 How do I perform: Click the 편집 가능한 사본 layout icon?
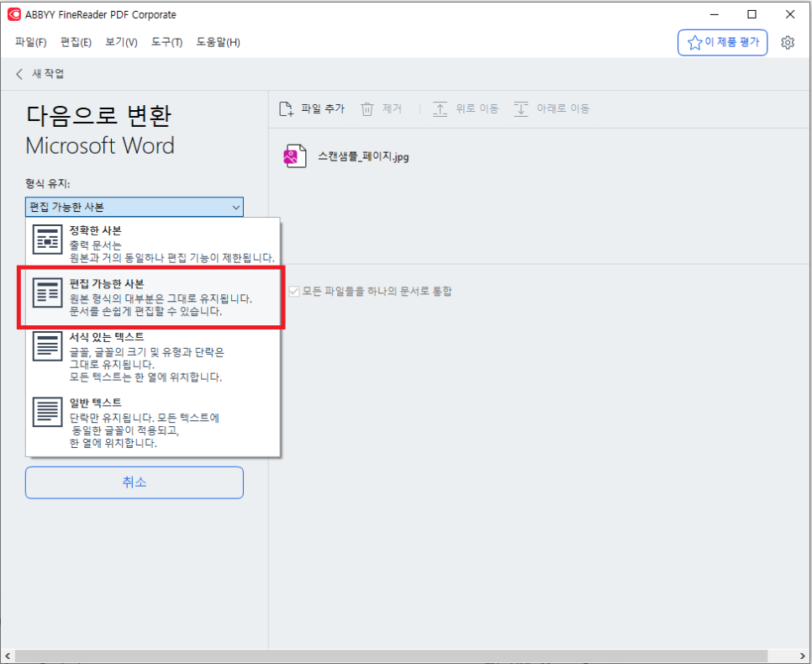tap(48, 292)
